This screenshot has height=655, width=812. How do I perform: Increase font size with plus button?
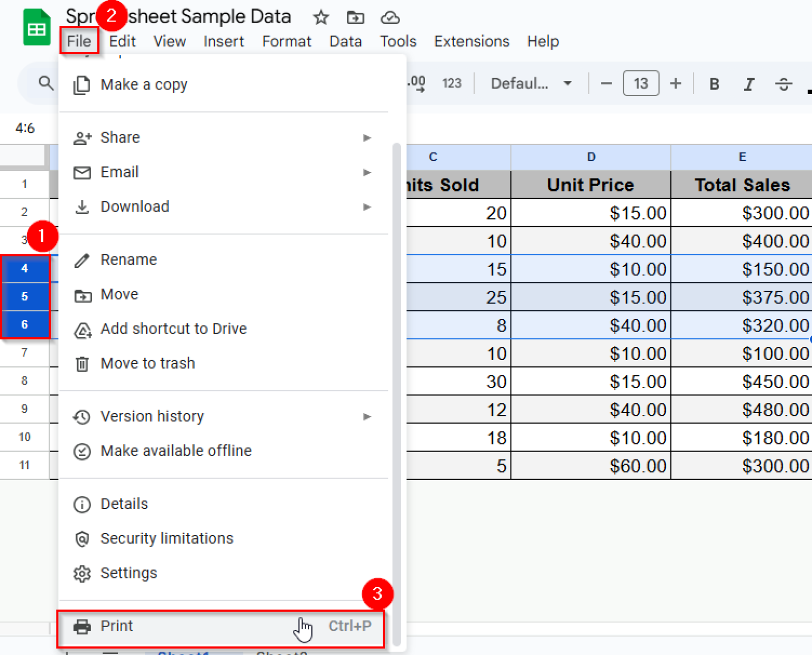pyautogui.click(x=675, y=84)
